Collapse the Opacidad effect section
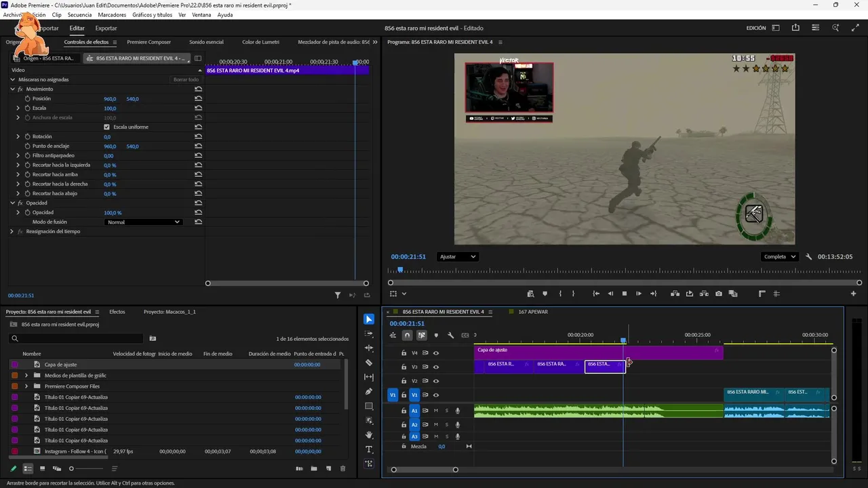The height and width of the screenshot is (488, 868). click(x=12, y=203)
